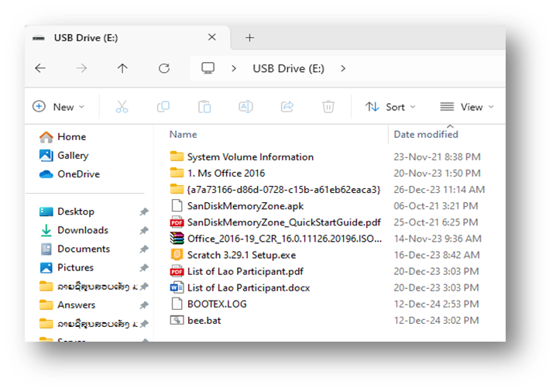The width and height of the screenshot is (556, 392).
Task: Select the Scratch 3.29.1 Setup.exe file
Action: (x=241, y=255)
